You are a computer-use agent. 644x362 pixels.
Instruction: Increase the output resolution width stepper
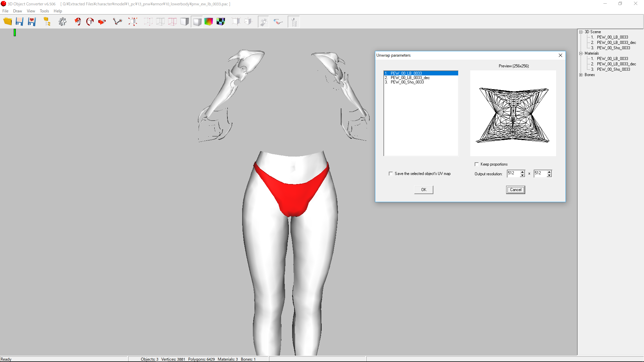point(522,172)
